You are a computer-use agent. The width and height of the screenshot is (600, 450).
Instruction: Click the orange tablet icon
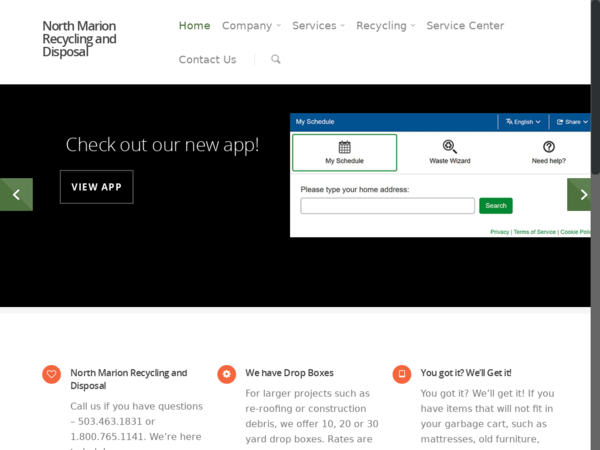pos(402,374)
